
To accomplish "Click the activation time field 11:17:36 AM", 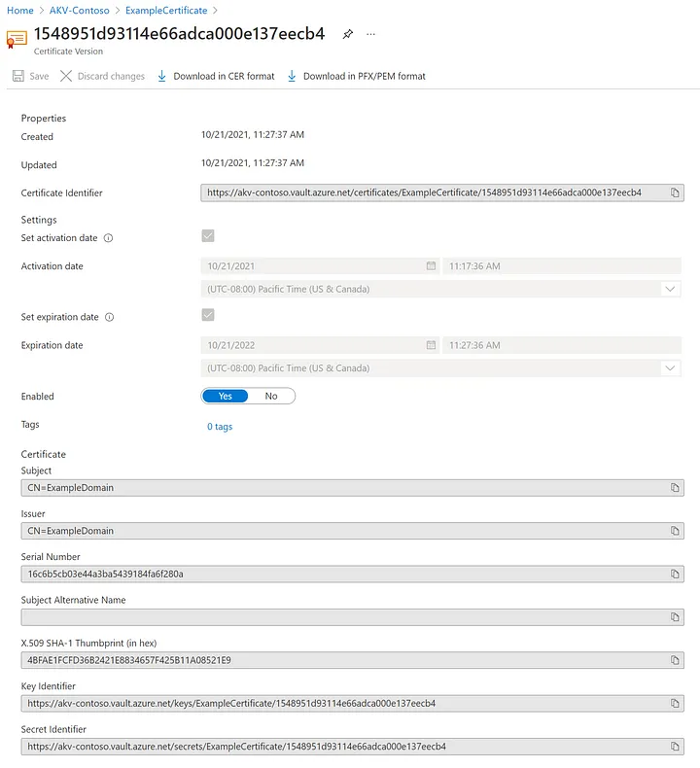I will coord(562,265).
